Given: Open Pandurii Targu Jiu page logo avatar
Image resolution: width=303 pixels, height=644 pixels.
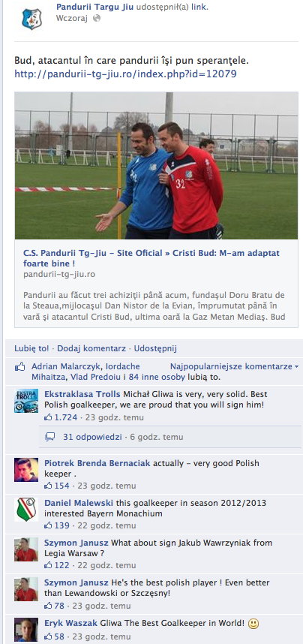Looking at the screenshot, I should pos(31,19).
